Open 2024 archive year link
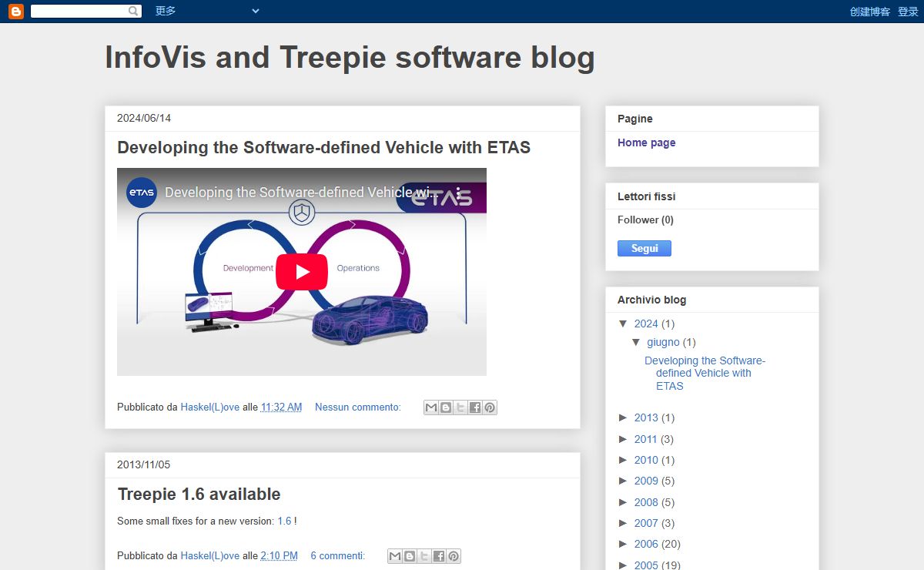Screen dimensions: 924x570 (x=646, y=324)
